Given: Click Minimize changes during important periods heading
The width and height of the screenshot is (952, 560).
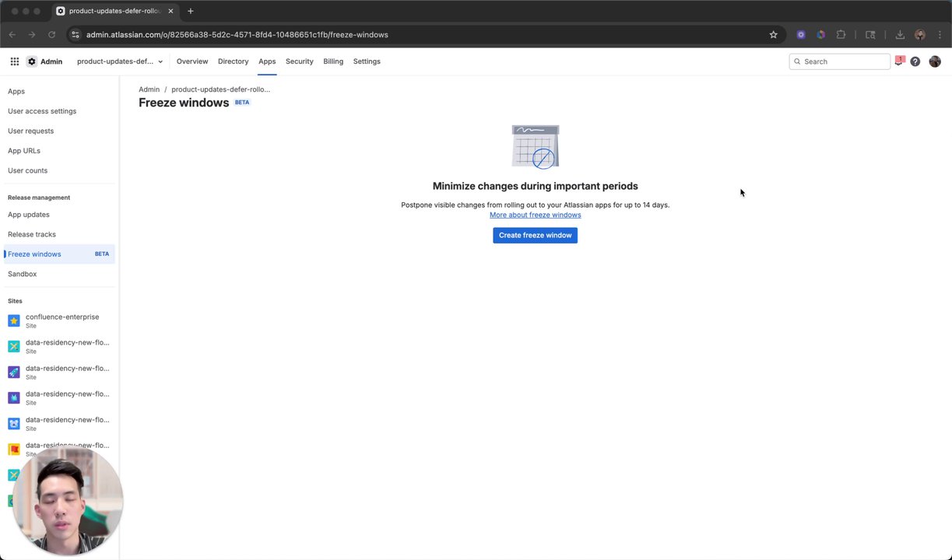Looking at the screenshot, I should click(x=535, y=186).
